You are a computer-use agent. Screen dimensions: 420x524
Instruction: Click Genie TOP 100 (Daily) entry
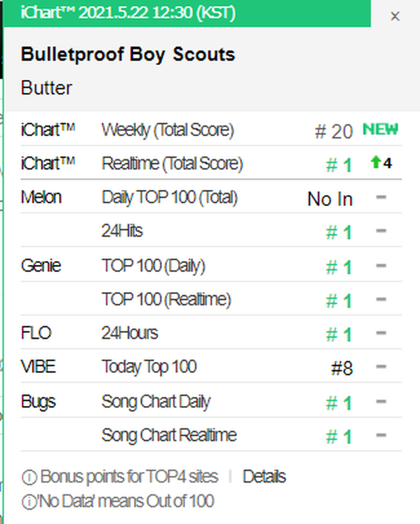[x=211, y=265]
